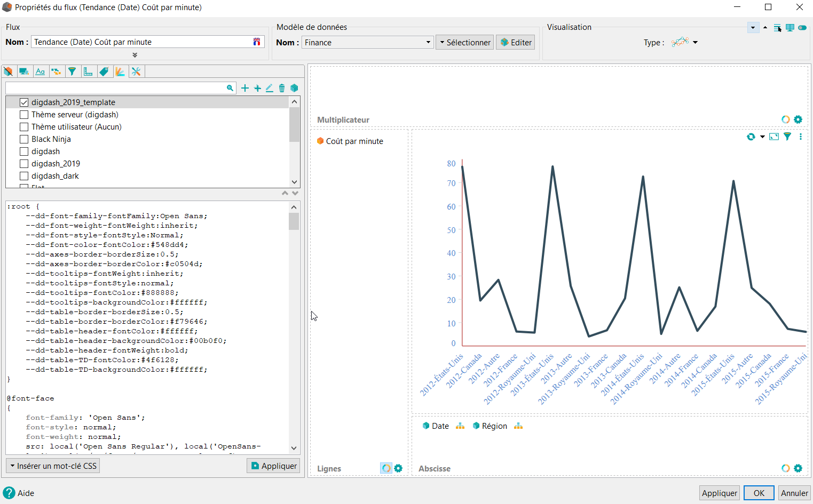Open the highlighted dropdown arrow in Visualisation header
Screen dimensions: 813x504
coord(753,28)
